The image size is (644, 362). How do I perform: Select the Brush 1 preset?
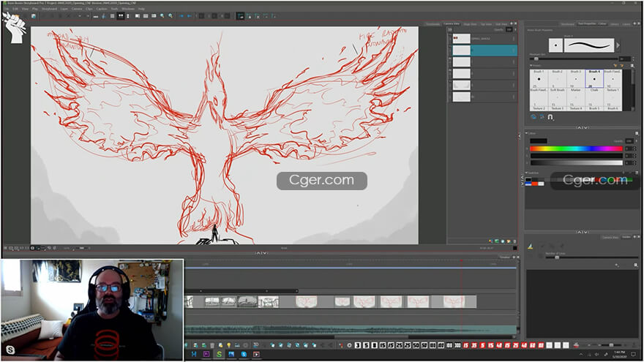[x=539, y=78]
